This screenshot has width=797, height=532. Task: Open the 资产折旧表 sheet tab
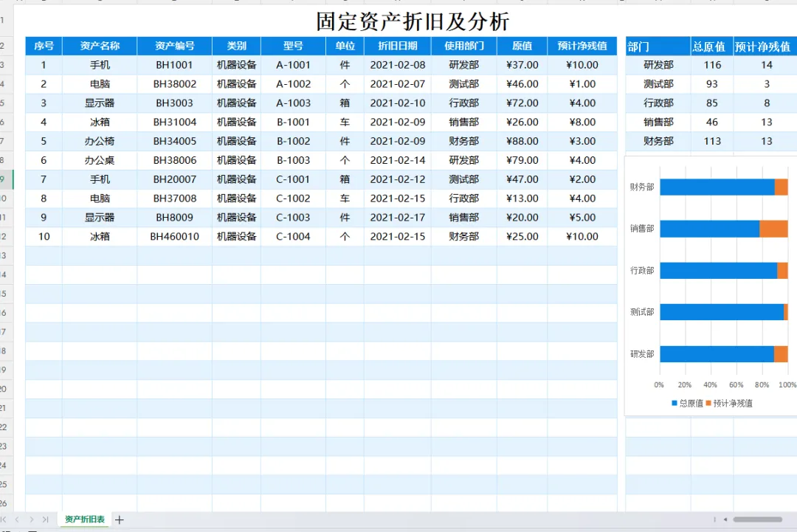tap(84, 519)
